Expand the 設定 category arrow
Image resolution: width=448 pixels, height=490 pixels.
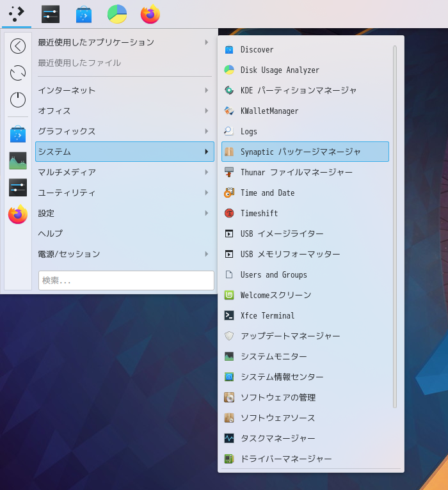[206, 213]
